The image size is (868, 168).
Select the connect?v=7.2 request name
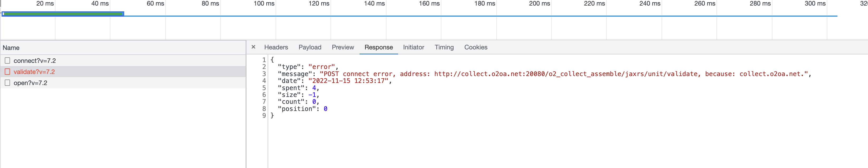(35, 61)
